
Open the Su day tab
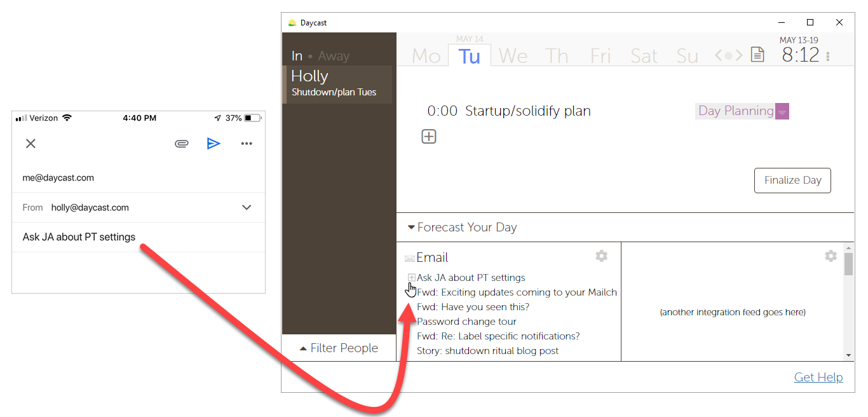tap(687, 56)
